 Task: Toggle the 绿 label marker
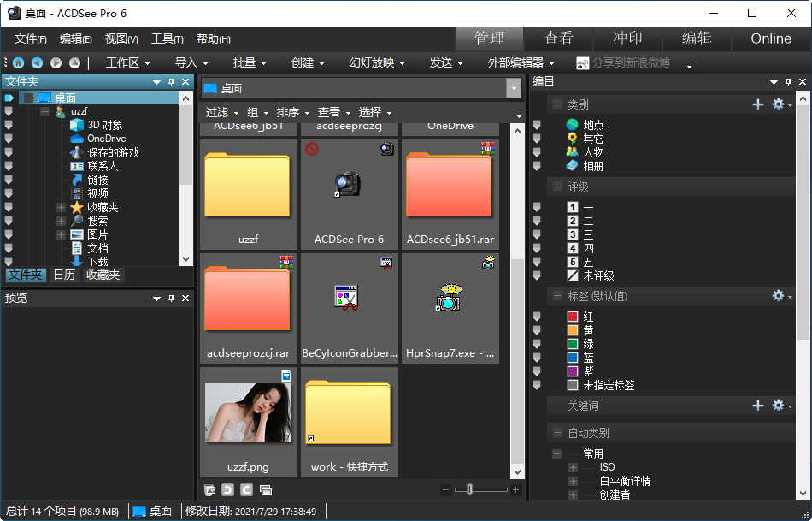click(x=537, y=344)
